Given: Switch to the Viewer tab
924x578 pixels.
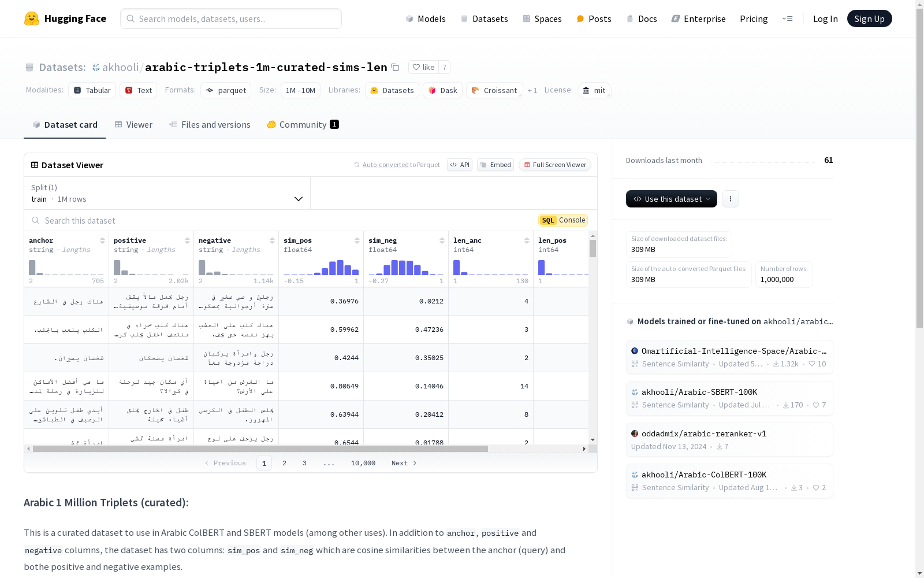Looking at the screenshot, I should coord(133,125).
